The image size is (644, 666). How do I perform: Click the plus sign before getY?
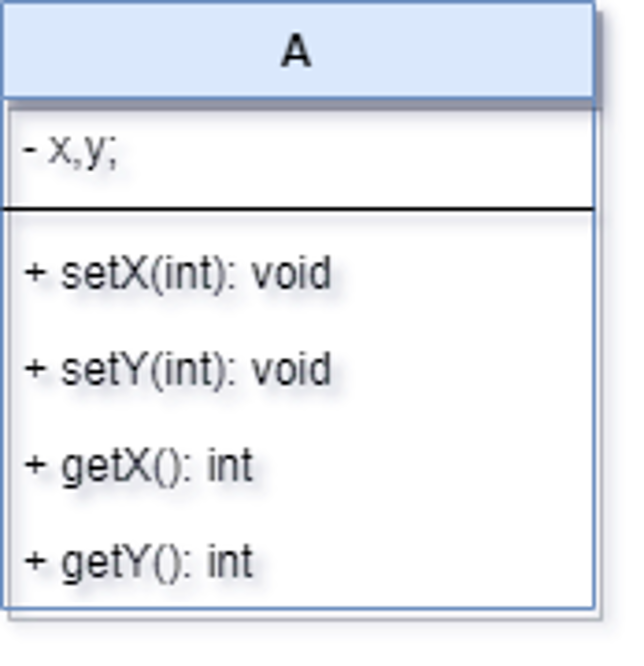[x=35, y=561]
